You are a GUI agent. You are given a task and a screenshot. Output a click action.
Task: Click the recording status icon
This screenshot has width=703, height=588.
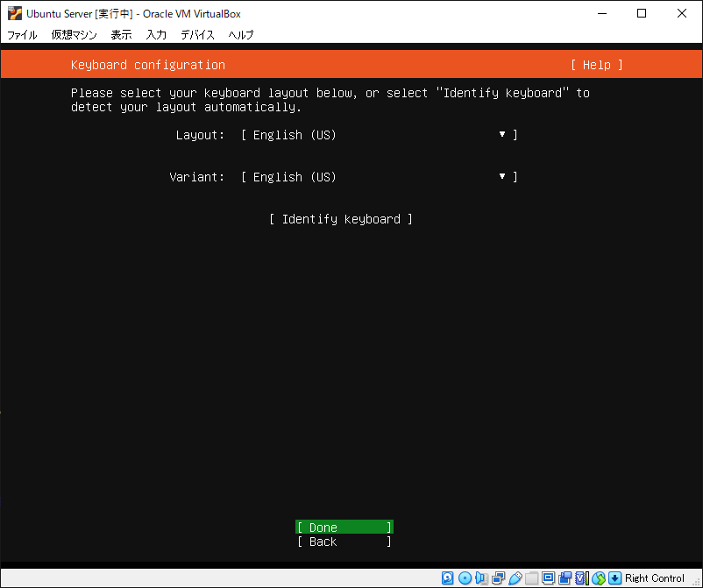[565, 578]
